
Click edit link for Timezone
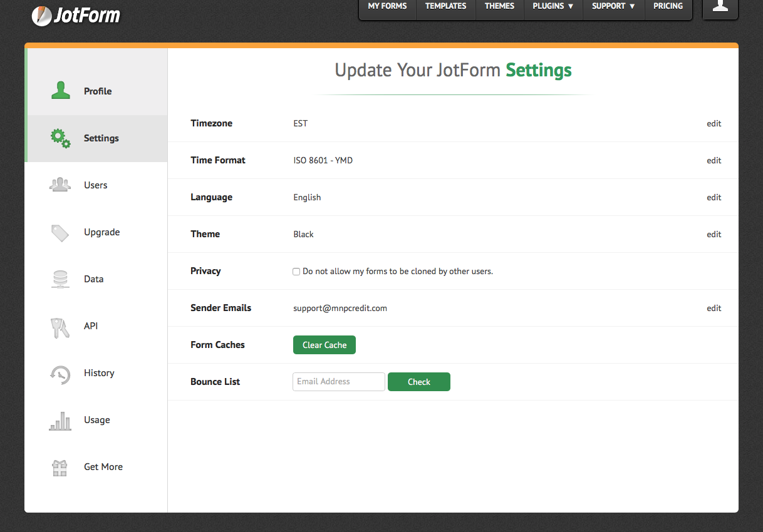click(714, 124)
